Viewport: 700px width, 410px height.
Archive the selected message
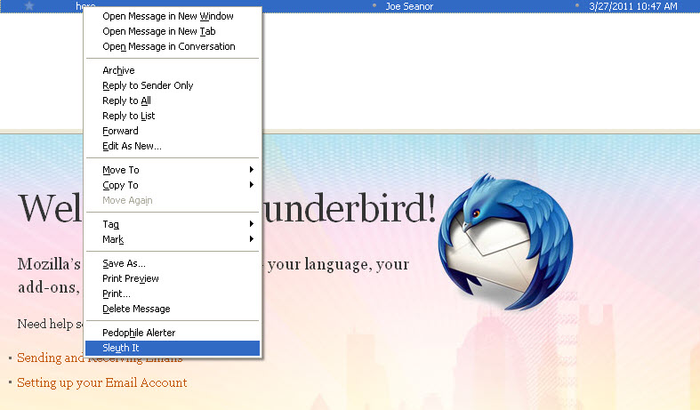click(172, 71)
